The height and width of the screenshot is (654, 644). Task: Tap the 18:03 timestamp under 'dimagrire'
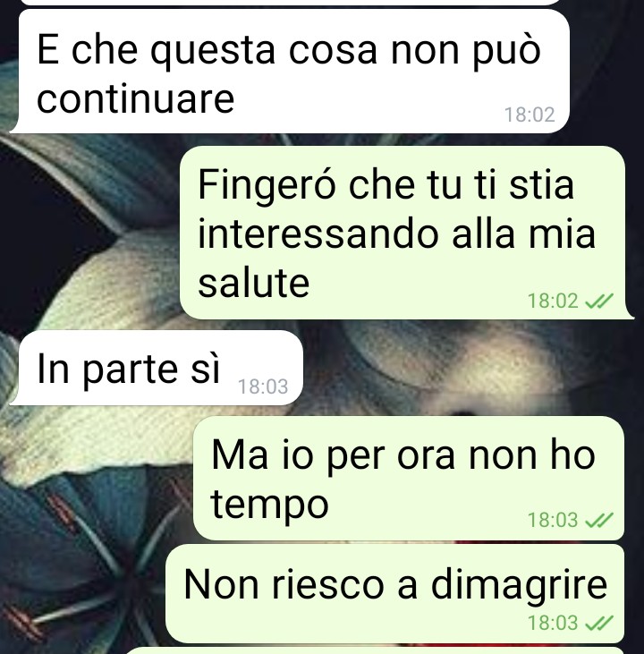pos(553,624)
